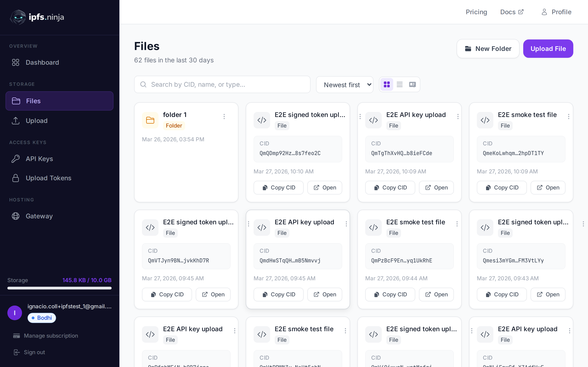Open the folder 1 yellow folder icon

(x=150, y=120)
